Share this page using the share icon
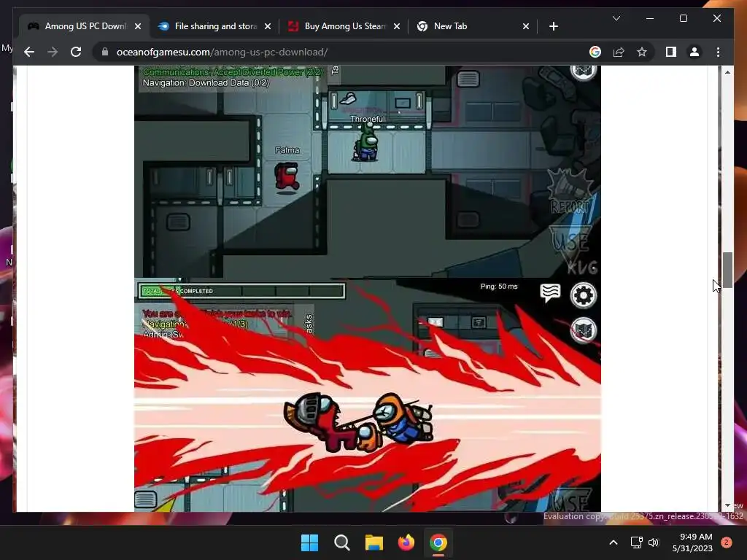 tap(619, 52)
